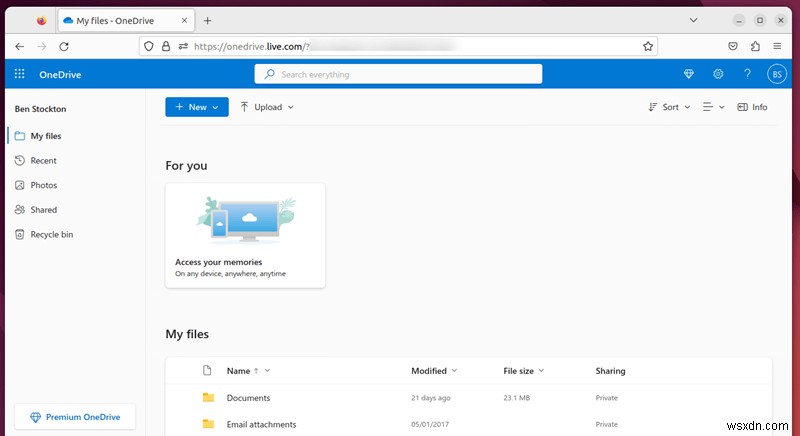Click the Firefox forward arrow
This screenshot has width=800, height=436.
point(42,46)
